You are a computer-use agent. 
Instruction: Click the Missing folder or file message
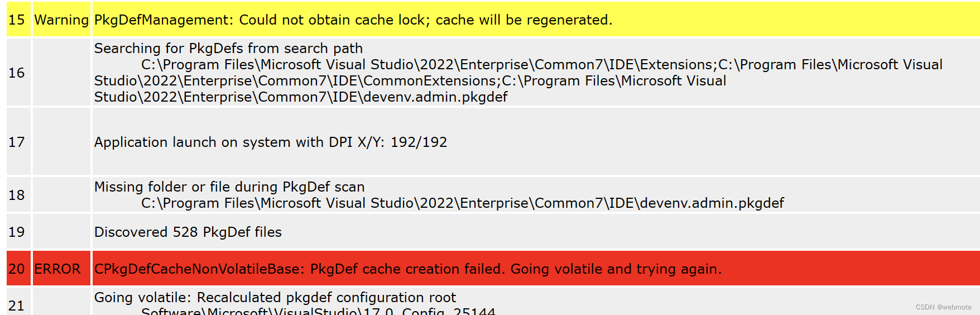(229, 187)
